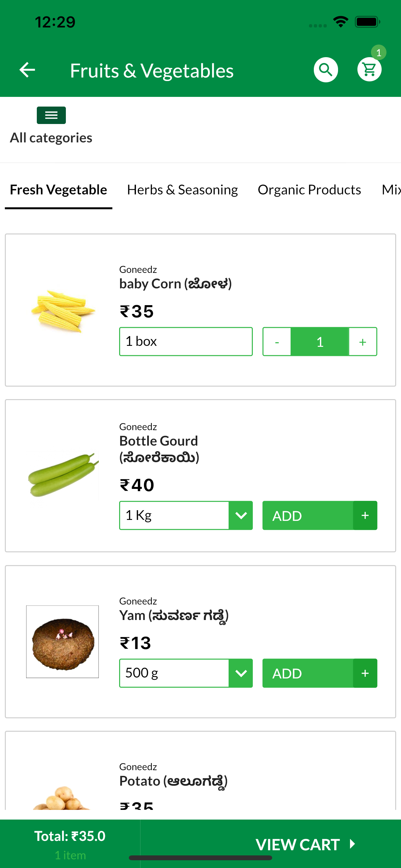This screenshot has width=401, height=868.
Task: Open the All categories hamburger icon
Action: coord(51,115)
